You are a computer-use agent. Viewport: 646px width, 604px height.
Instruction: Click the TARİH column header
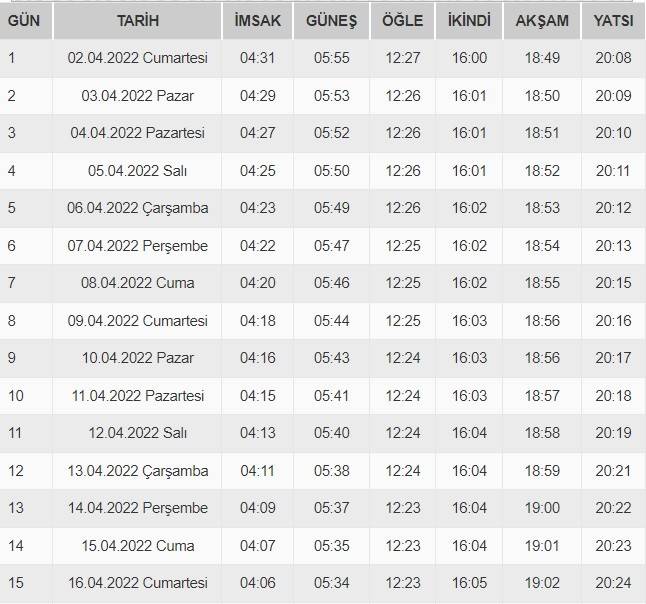(137, 20)
